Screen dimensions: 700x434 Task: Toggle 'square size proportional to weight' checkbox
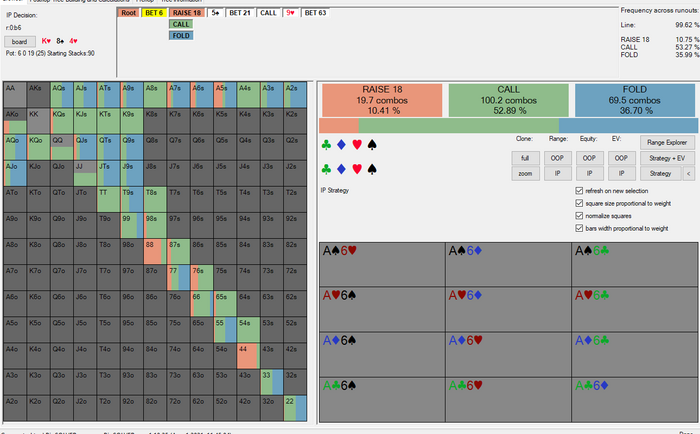click(x=579, y=203)
